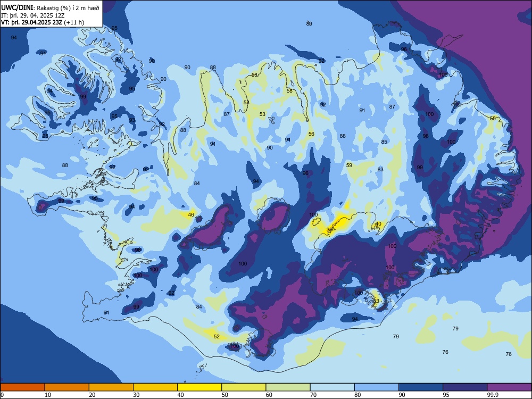Viewport: 532px width, 399px height.
Task: Select the 40–50 bright yellow legend swatch
Action: click(199, 387)
